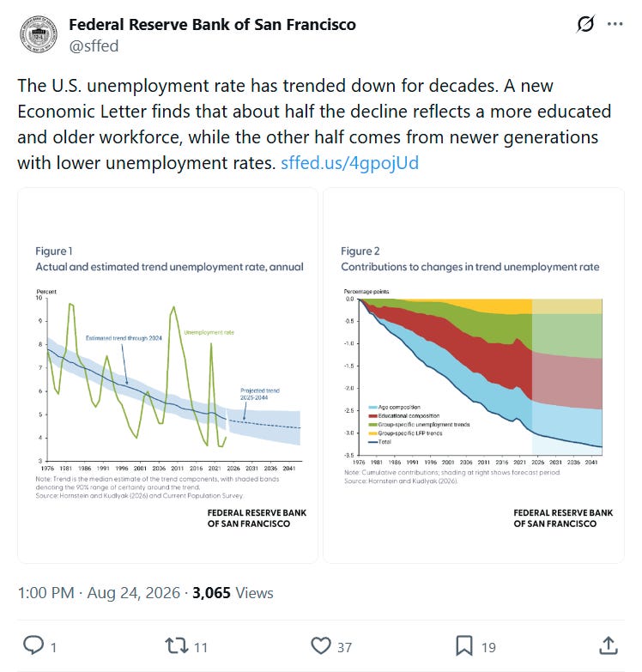
Task: Open the Figure 1 unemployment trend image
Action: [x=167, y=375]
